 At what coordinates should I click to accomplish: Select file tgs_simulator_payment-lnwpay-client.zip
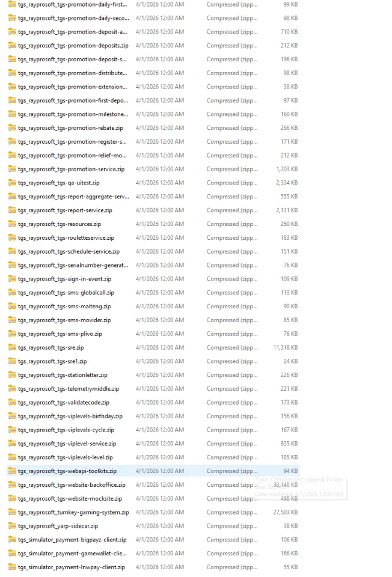(72, 567)
